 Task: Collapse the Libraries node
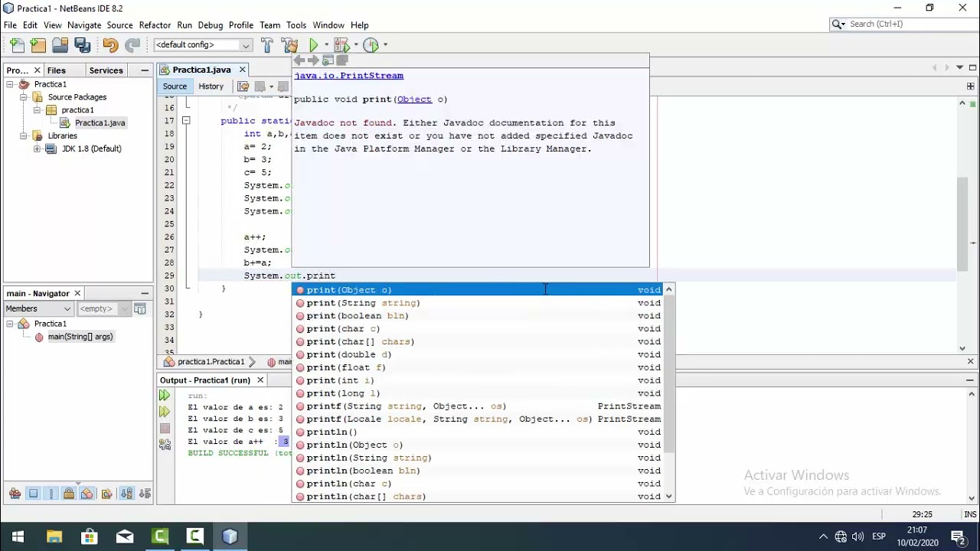point(24,135)
